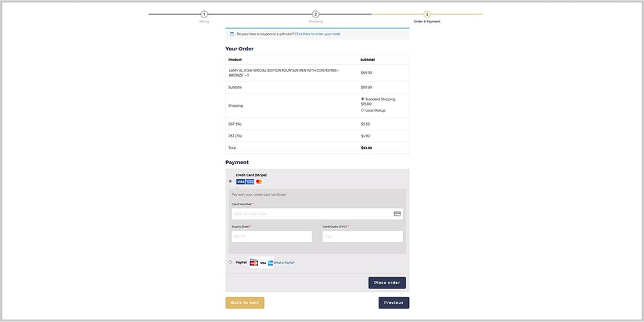Click the PayPal accepted cards image
The height and width of the screenshot is (322, 644).
[x=261, y=262]
